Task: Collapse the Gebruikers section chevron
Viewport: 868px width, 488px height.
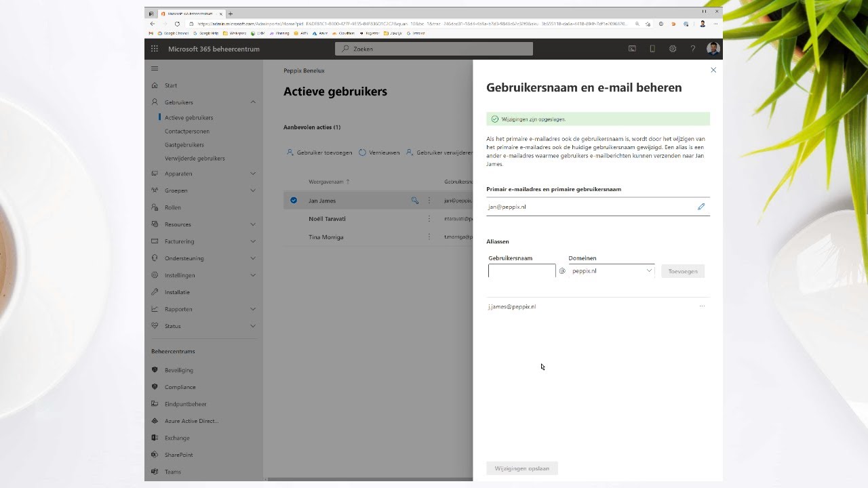Action: [253, 102]
